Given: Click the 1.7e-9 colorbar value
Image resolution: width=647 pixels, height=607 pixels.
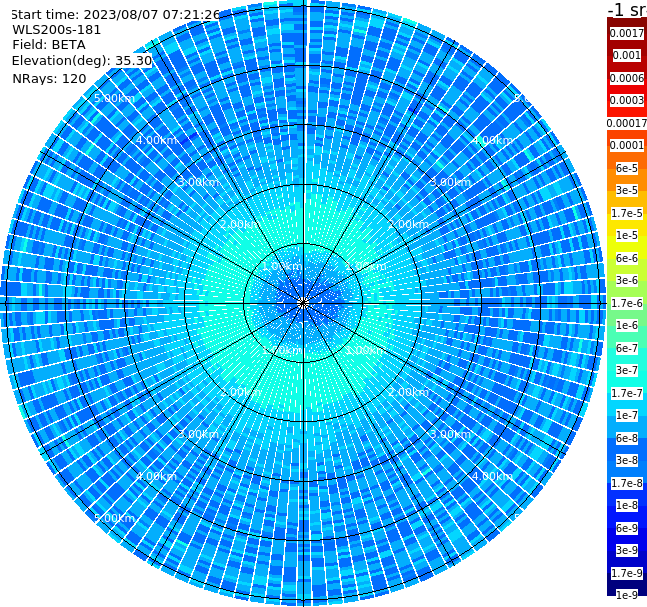Looking at the screenshot, I should pyautogui.click(x=627, y=573).
